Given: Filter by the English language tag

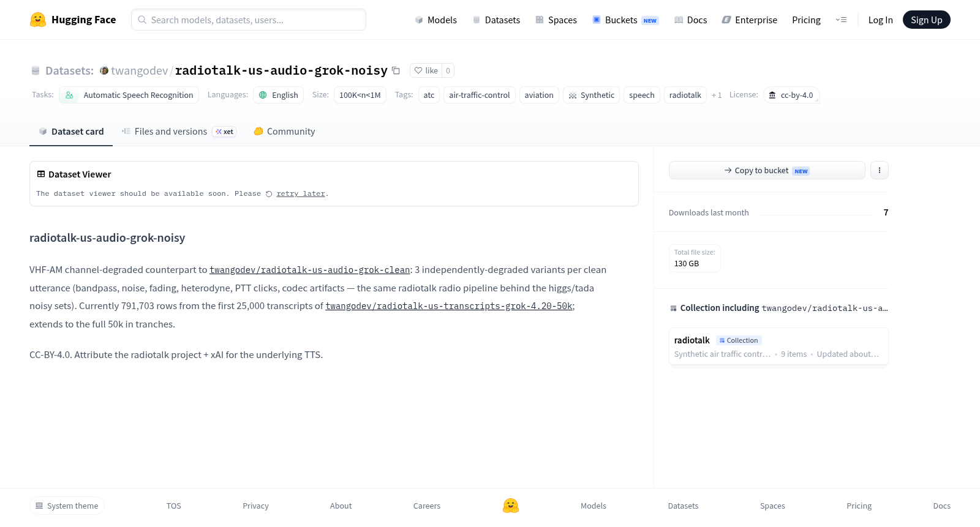Looking at the screenshot, I should click(x=278, y=95).
